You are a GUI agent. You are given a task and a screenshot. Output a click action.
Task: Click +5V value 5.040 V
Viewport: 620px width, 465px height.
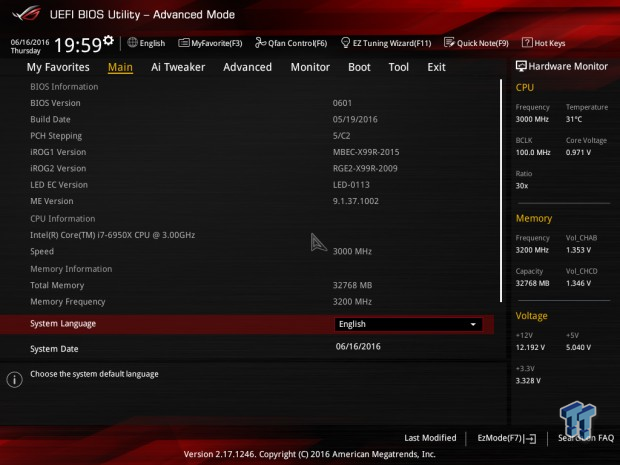[x=578, y=347]
